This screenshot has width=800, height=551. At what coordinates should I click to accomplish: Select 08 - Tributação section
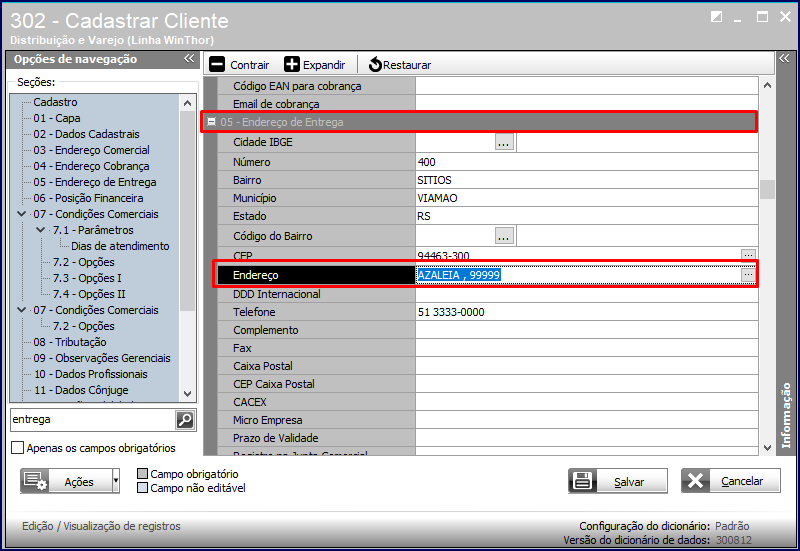(x=70, y=342)
